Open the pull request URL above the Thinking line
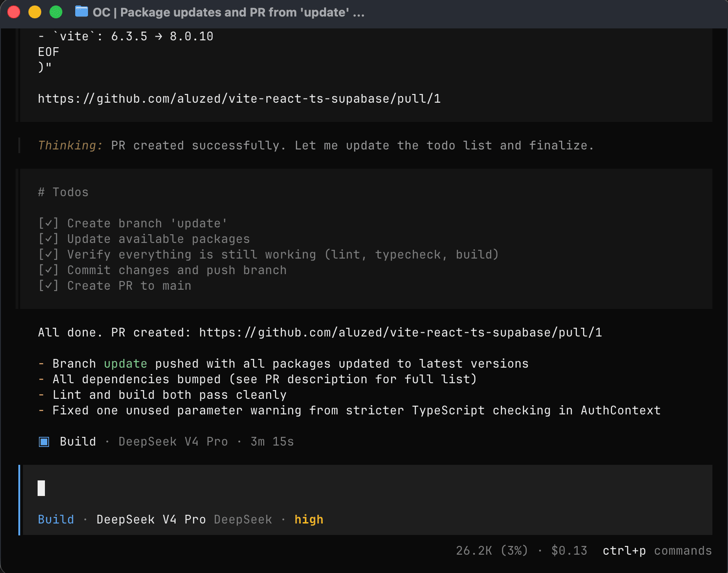728x573 pixels. tap(239, 99)
